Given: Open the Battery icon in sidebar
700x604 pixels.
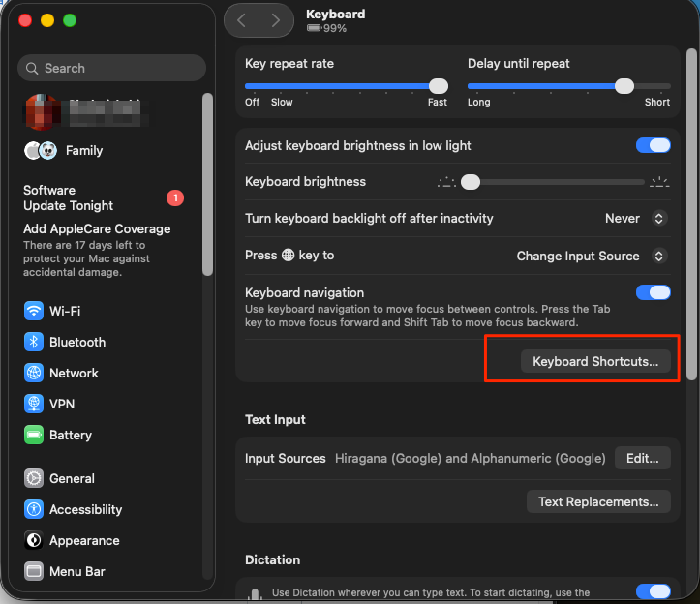Looking at the screenshot, I should tap(34, 435).
